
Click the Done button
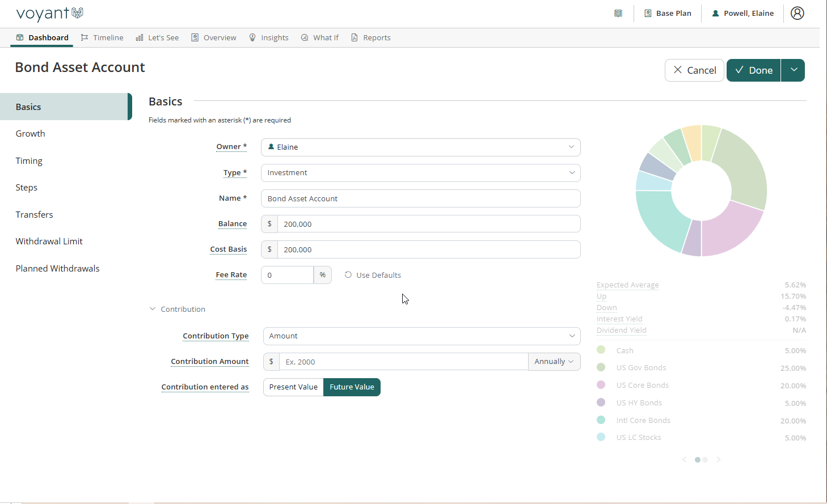point(753,70)
